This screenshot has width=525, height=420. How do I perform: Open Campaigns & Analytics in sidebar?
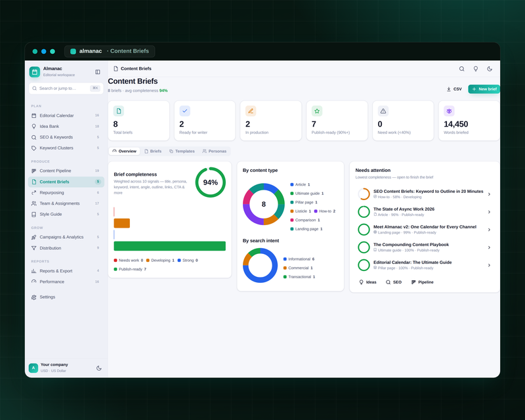pyautogui.click(x=66, y=237)
